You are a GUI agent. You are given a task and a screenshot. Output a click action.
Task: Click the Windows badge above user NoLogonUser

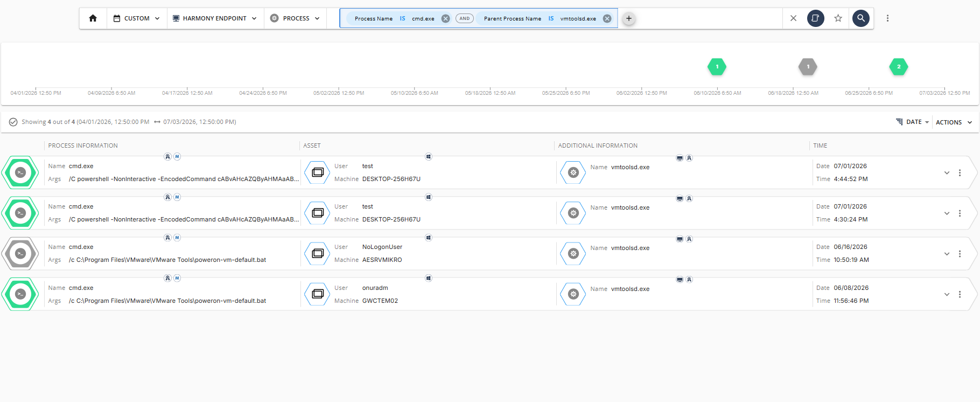click(429, 238)
